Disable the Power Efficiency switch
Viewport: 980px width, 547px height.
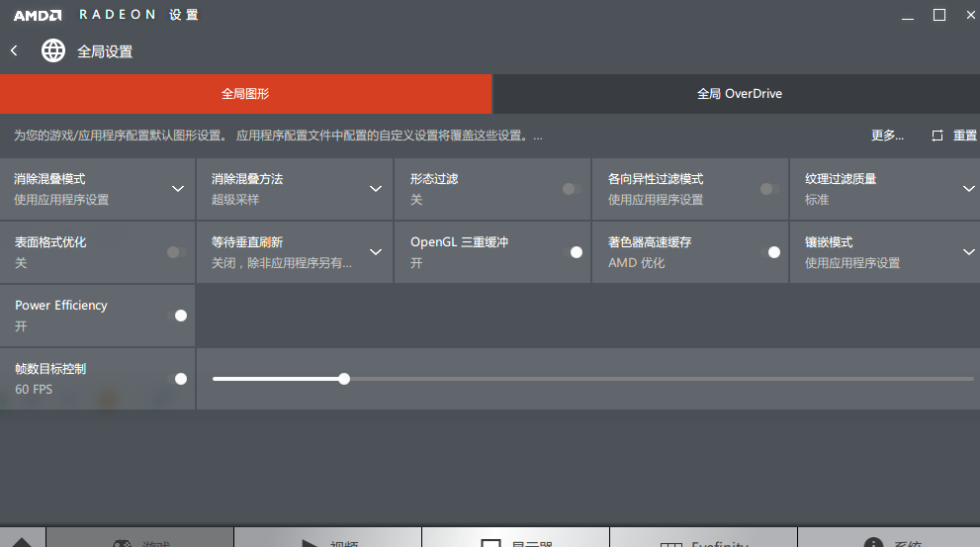(177, 316)
